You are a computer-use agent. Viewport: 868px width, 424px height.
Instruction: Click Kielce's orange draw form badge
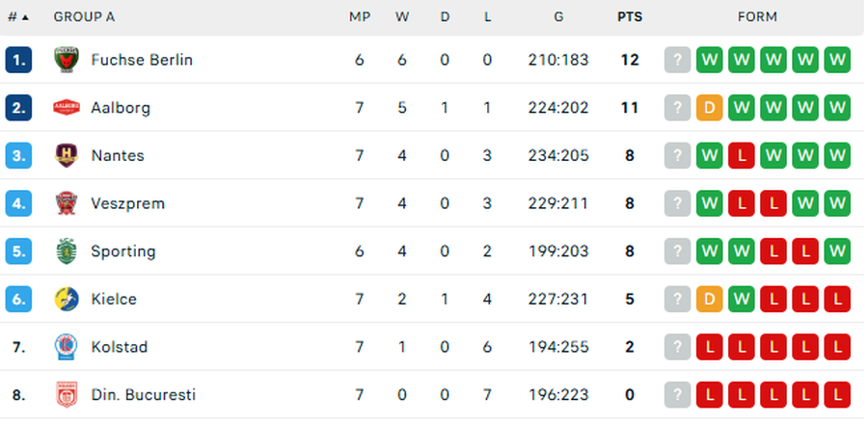pos(709,299)
